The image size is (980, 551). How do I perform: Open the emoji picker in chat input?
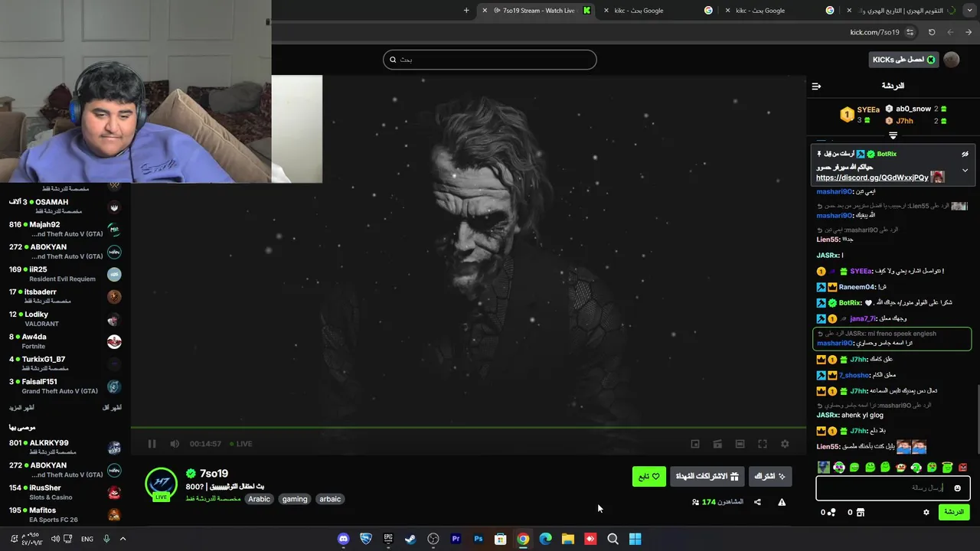coord(957,488)
